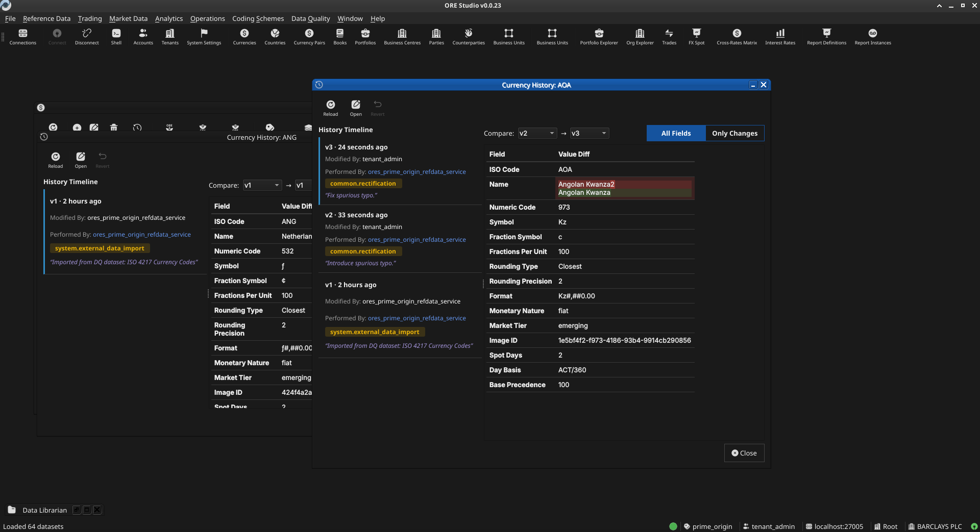This screenshot has width=980, height=532.
Task: Open the Trades toolbar icon
Action: pos(669,37)
